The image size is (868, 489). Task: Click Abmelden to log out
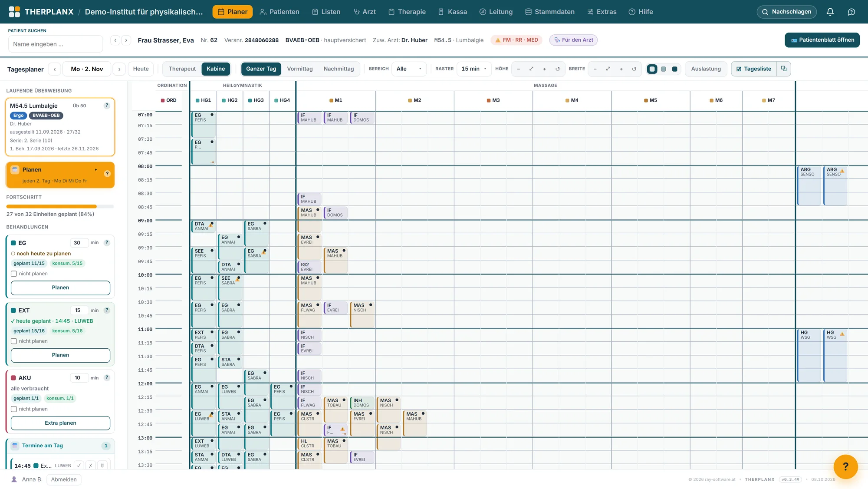[64, 479]
